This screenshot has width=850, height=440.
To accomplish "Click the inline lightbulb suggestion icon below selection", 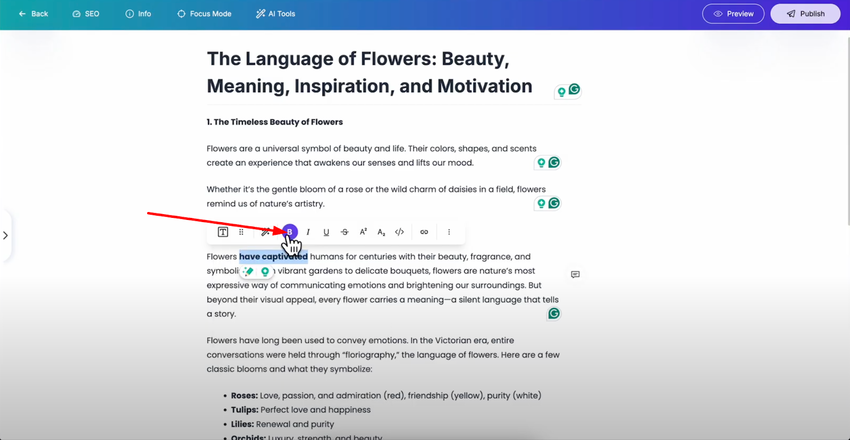I will pos(265,271).
